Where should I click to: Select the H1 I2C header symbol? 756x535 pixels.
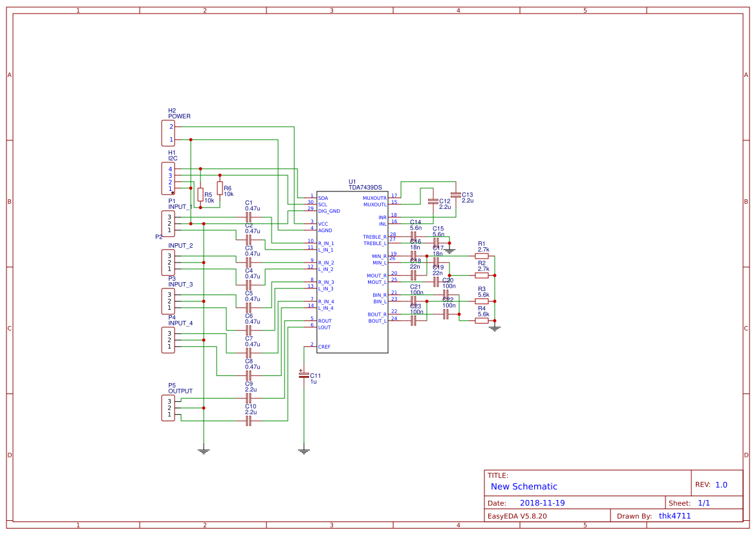pos(167,179)
